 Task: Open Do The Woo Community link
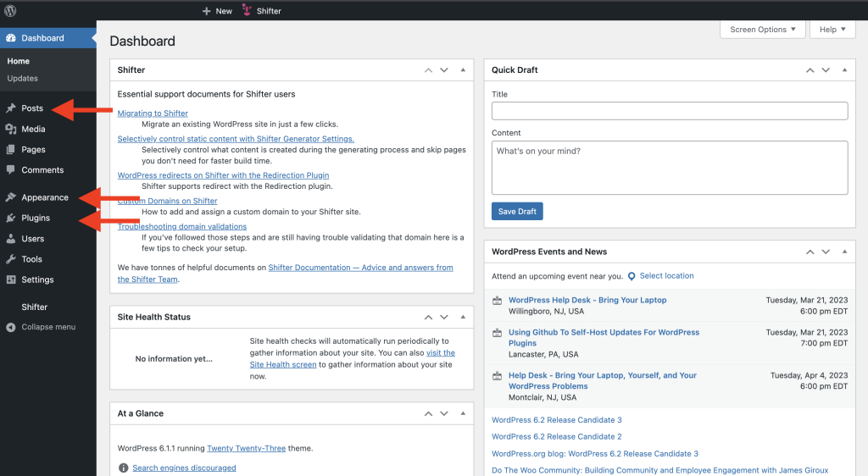point(659,470)
